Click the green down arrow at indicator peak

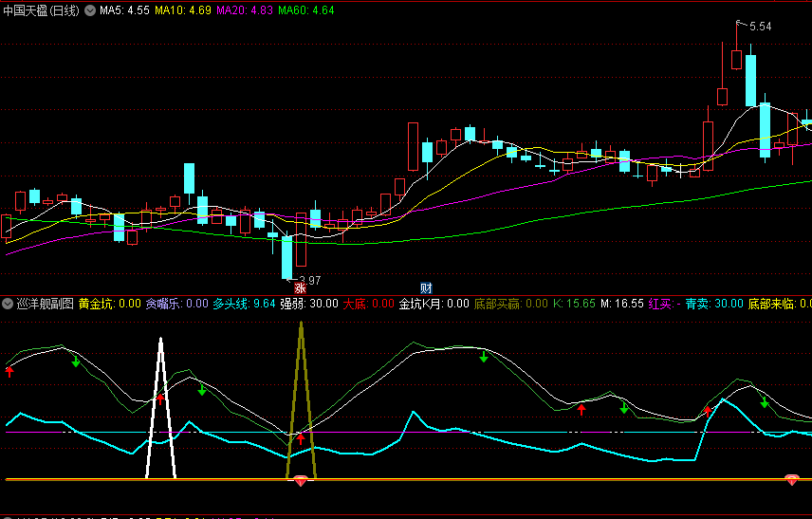pyautogui.click(x=484, y=357)
